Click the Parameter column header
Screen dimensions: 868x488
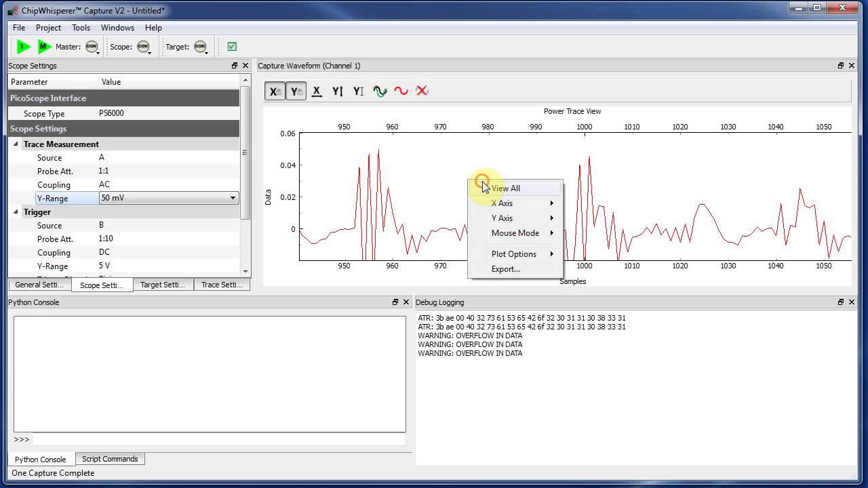click(x=54, y=82)
